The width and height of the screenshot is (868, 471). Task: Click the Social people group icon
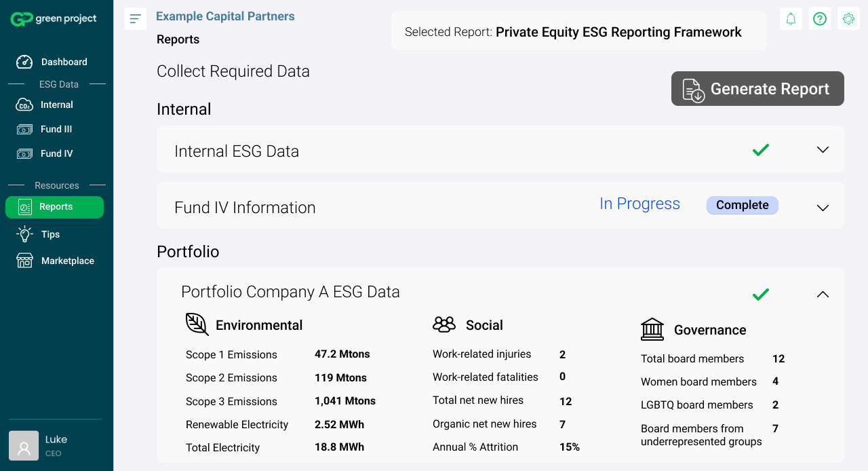click(x=444, y=324)
